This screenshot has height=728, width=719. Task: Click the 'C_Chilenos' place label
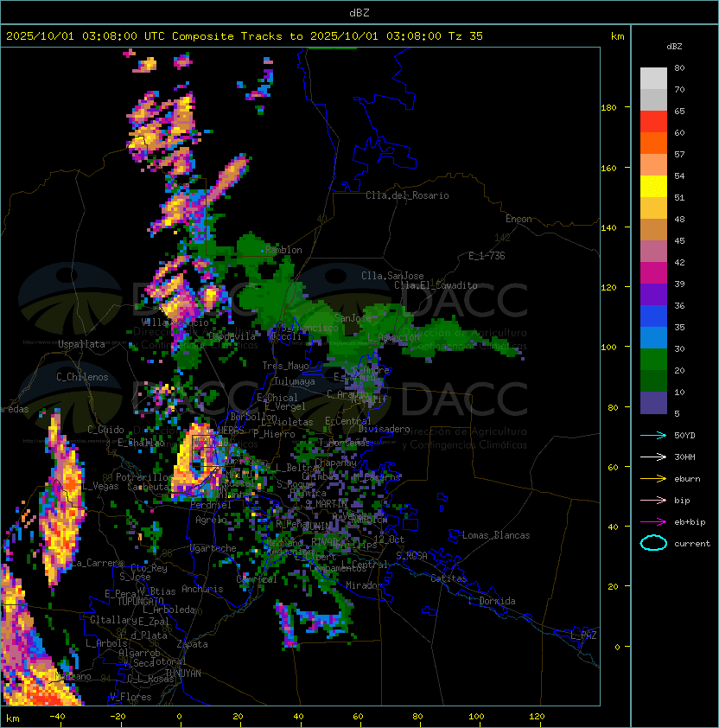[x=82, y=377]
